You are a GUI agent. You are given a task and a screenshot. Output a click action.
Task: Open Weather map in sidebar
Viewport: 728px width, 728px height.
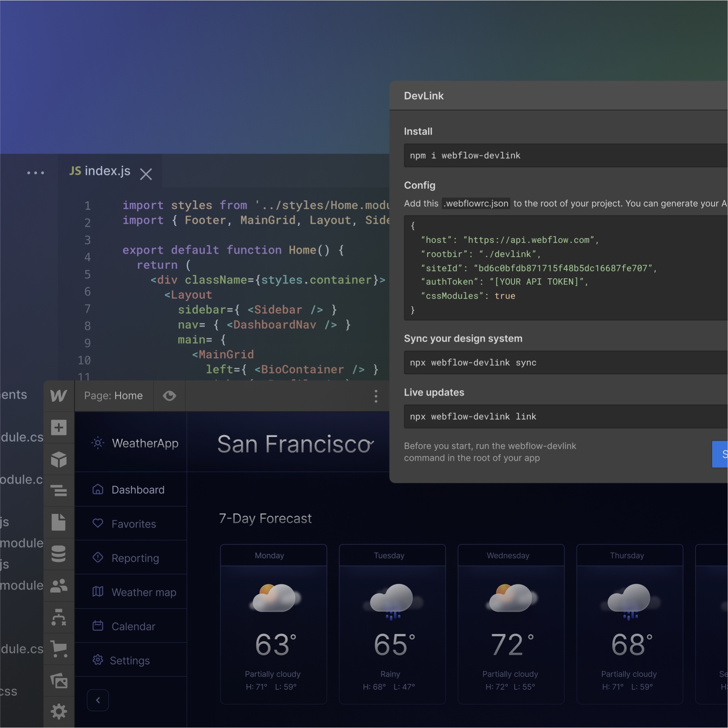point(143,592)
